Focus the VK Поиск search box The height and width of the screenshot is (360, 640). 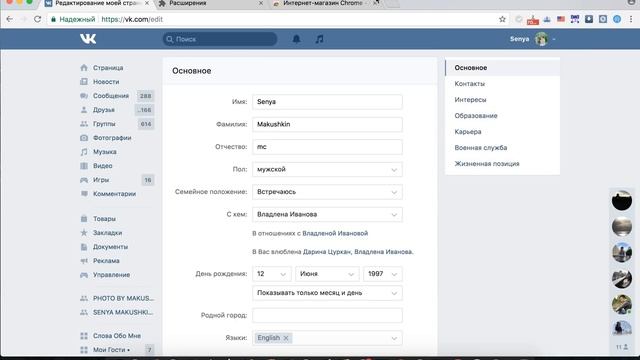pyautogui.click(x=220, y=39)
